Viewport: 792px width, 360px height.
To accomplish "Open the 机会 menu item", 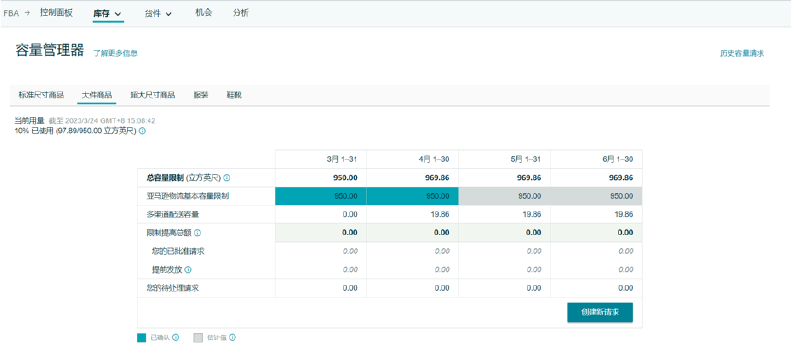I will (203, 13).
